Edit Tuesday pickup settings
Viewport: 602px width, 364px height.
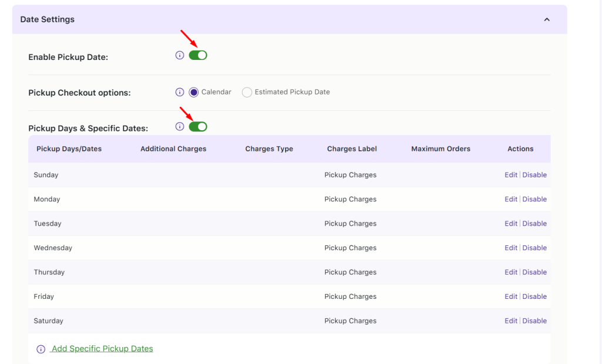(510, 223)
